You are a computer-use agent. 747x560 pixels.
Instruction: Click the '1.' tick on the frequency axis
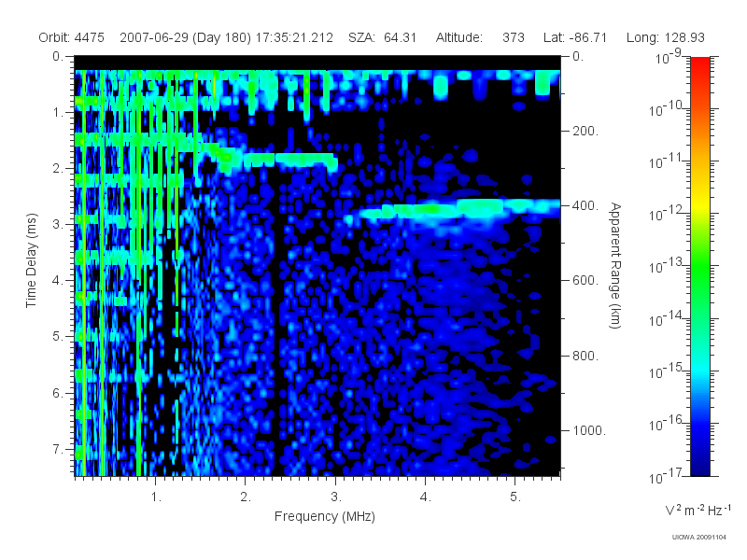point(156,497)
